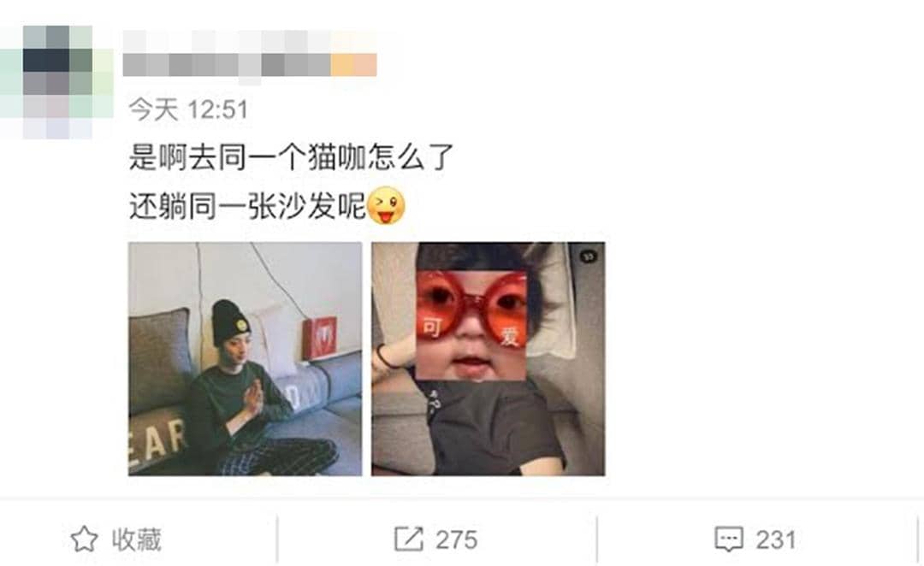Open the photo of man in beanie

point(246,359)
